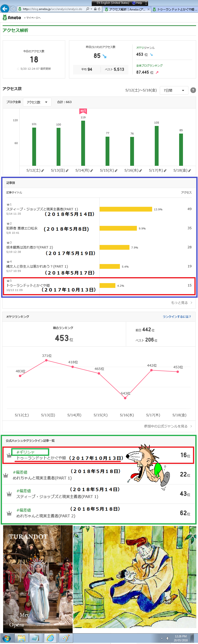Click the pencil icon next to 5/12(土)
198x644 pixels.
click(x=43, y=171)
